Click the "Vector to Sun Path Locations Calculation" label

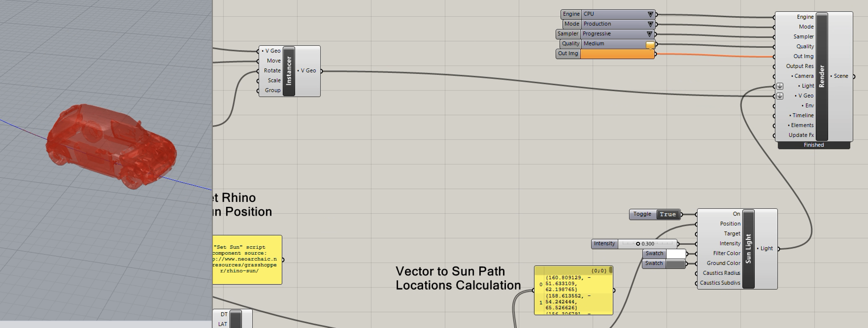(458, 278)
